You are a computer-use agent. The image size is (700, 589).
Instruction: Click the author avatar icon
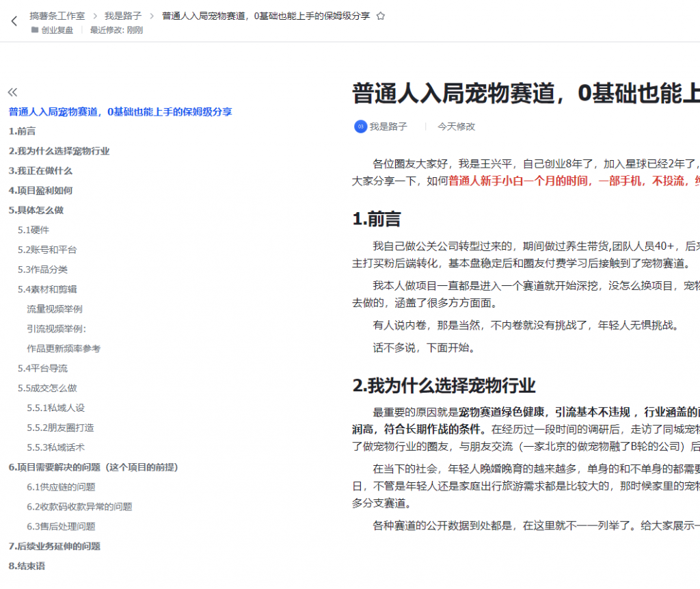pos(360,127)
